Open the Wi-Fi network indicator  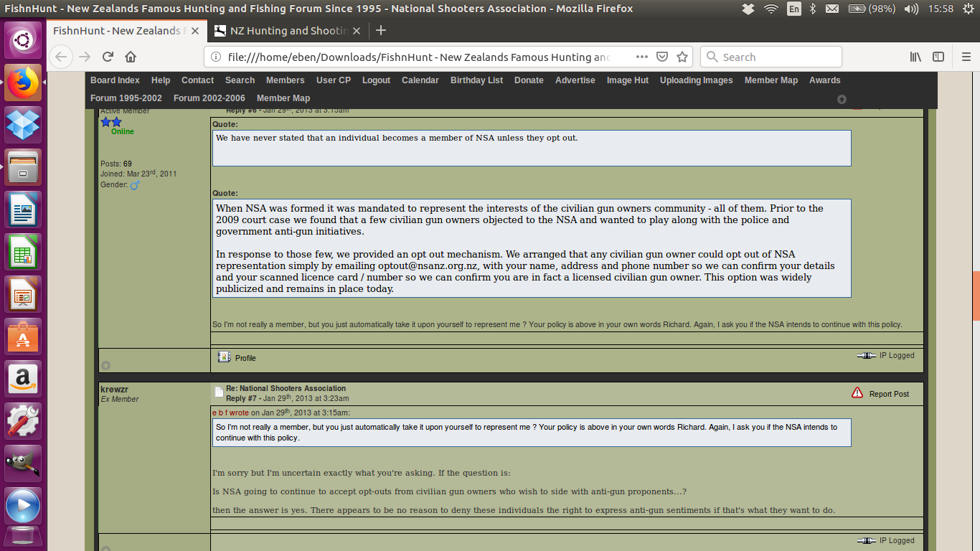[x=771, y=9]
